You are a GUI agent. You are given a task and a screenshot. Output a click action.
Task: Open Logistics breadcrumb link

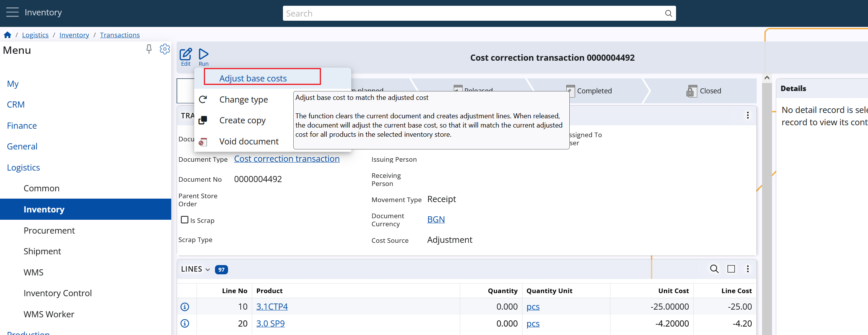pyautogui.click(x=35, y=35)
